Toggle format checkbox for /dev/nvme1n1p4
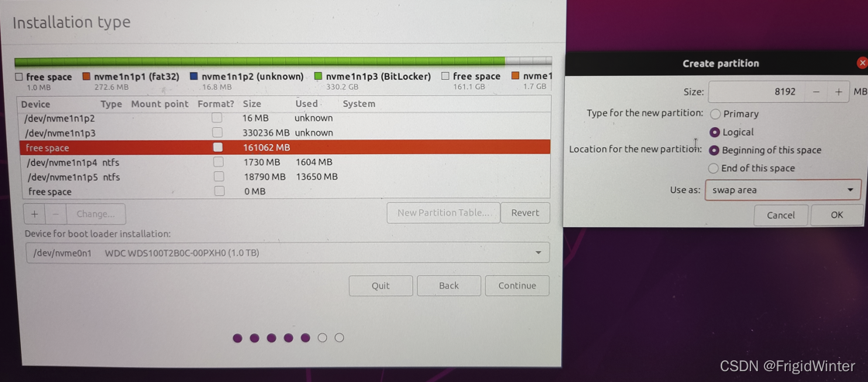Viewport: 868px width, 382px height. 219,162
